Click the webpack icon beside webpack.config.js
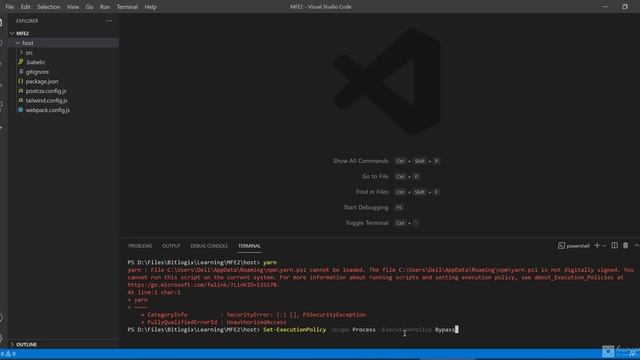 [20, 110]
